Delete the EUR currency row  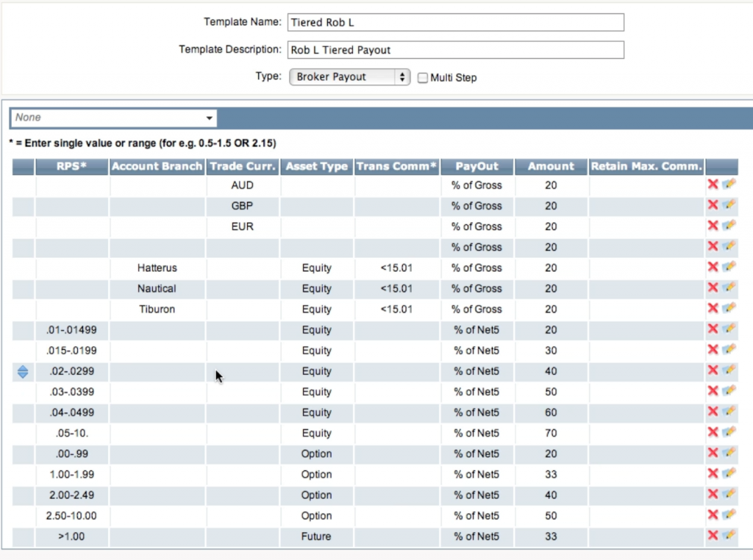pos(713,226)
